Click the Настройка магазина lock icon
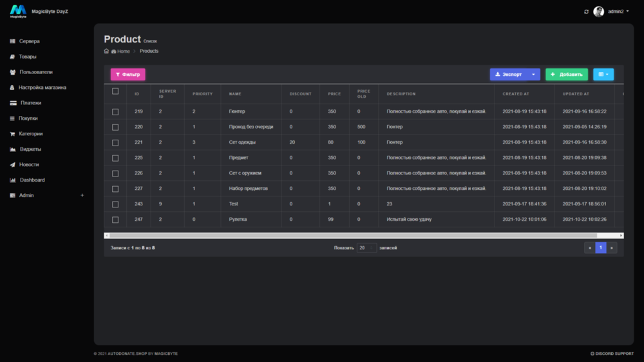The height and width of the screenshot is (362, 644). [x=12, y=88]
